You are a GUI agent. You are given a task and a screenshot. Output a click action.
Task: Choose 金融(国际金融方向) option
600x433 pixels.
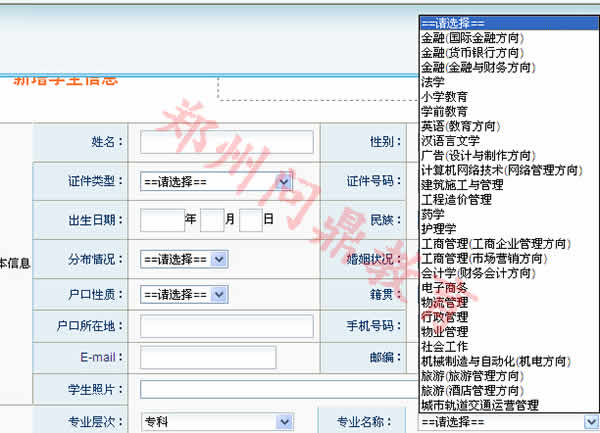471,38
